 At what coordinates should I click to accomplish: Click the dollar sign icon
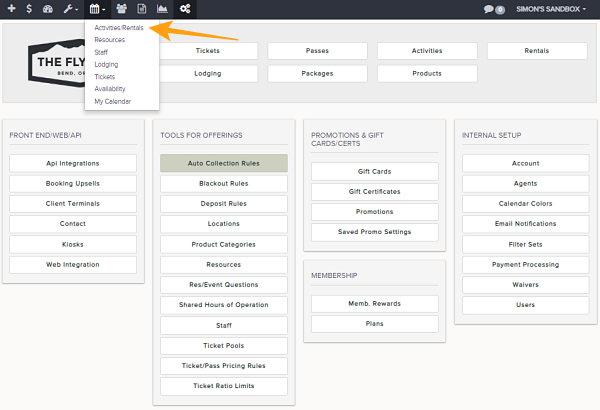click(x=29, y=9)
